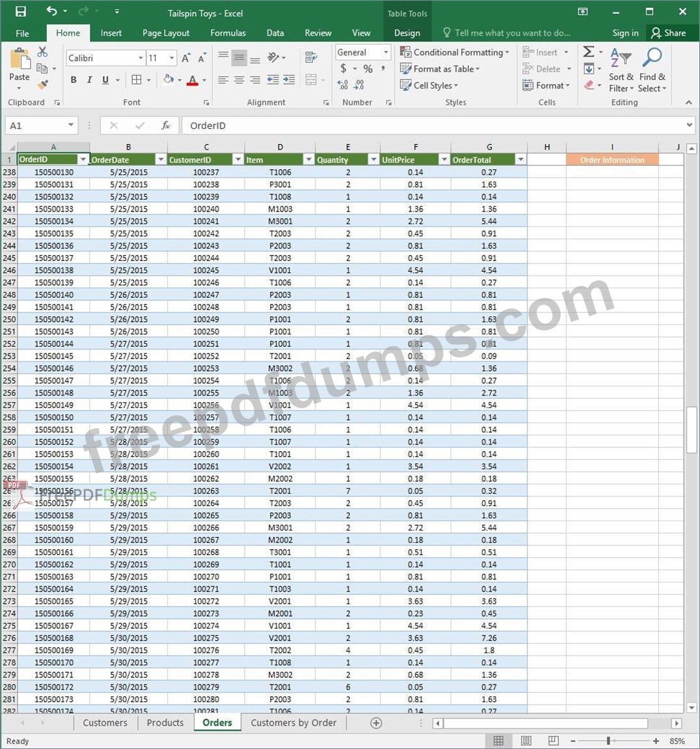Switch to Page Break Preview in status bar
The image size is (700, 749).
[x=553, y=741]
